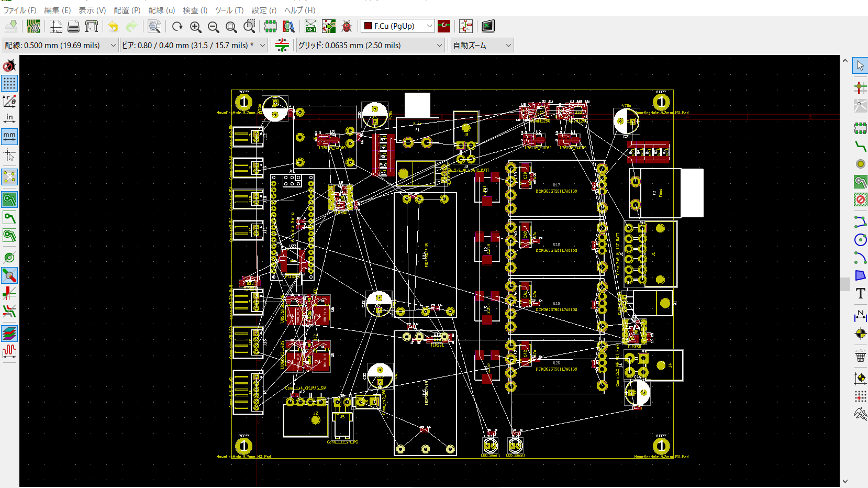Disable design rule checking toggle
Viewport: 868px width, 488px height.
(x=9, y=65)
